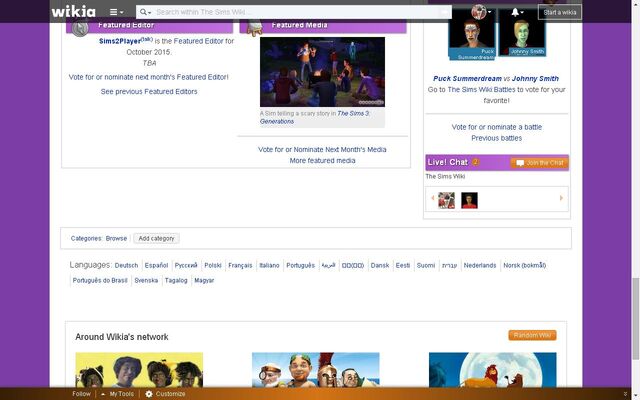Open the Lion King network wiki thumbnail
Viewport: 640px width, 400px height.
pos(493,370)
